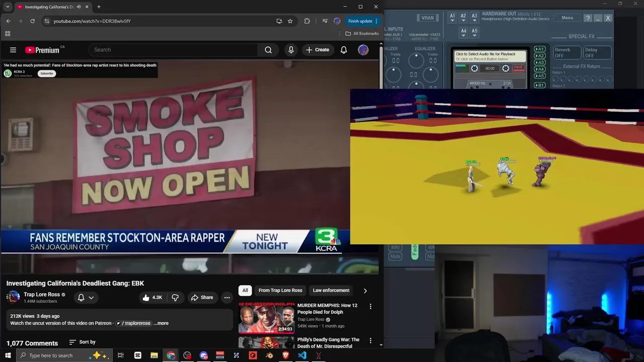Toggle Voicemeeter cassette B1 output
This screenshot has width=644, height=362.
(539, 85)
